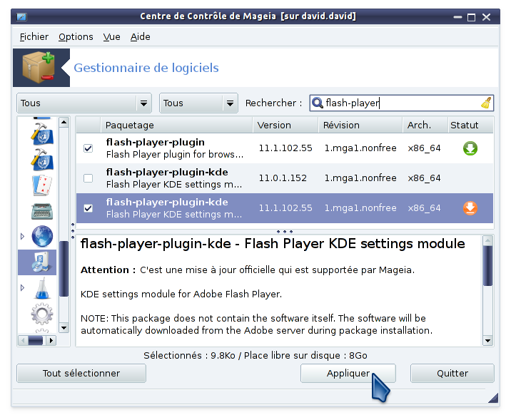Uncheck the highlighted flash-player-plugin-kde 11.1.102.55 checkbox

point(88,208)
